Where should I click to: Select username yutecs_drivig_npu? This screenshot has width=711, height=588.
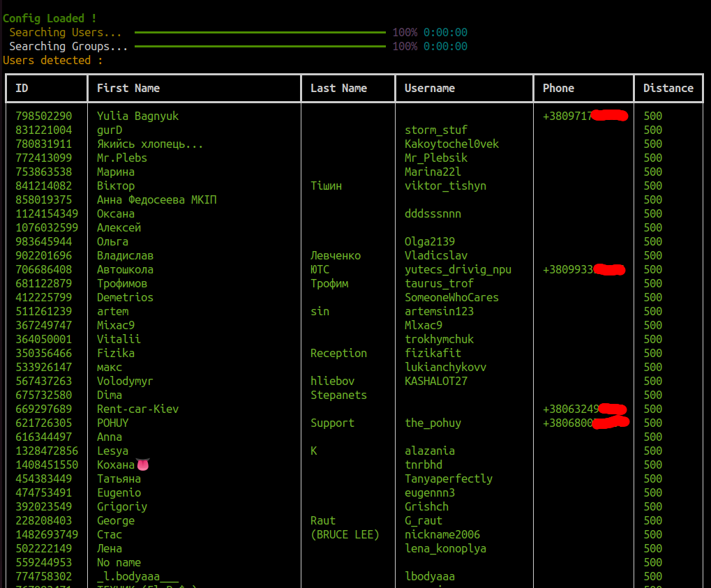click(458, 270)
